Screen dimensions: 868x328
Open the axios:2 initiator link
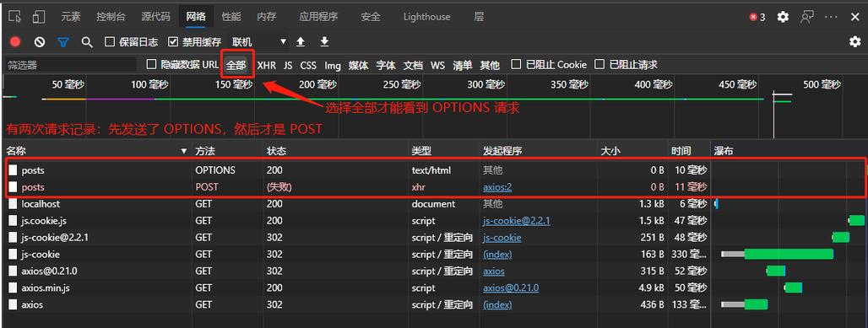point(497,187)
